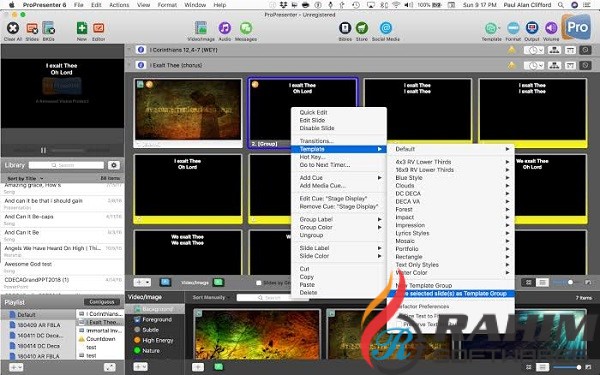The width and height of the screenshot is (600, 375).
Task: Open the Editor toolbar icon
Action: (98, 28)
